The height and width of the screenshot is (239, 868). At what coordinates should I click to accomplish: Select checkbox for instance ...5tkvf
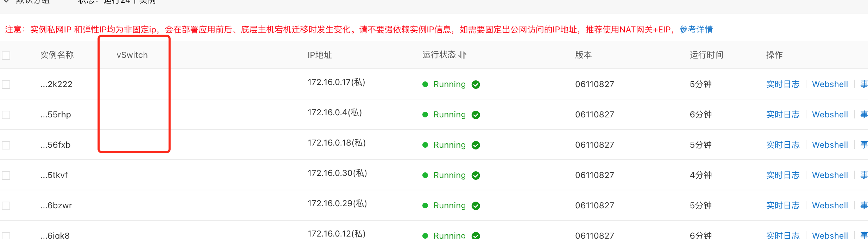tap(6, 176)
